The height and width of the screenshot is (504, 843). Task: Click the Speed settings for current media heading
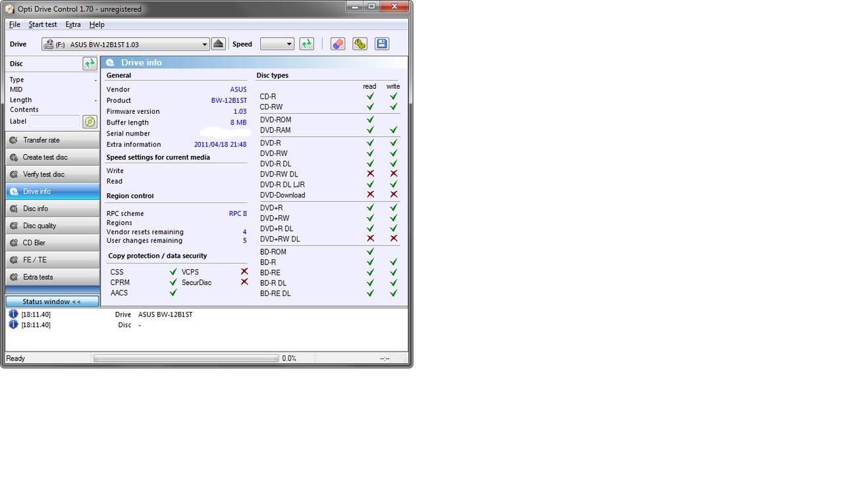click(158, 157)
